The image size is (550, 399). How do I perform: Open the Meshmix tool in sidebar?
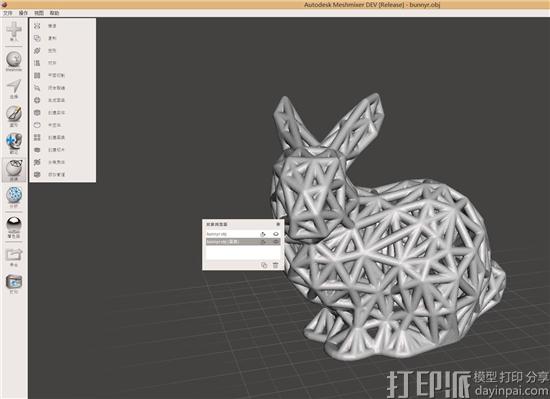(14, 61)
